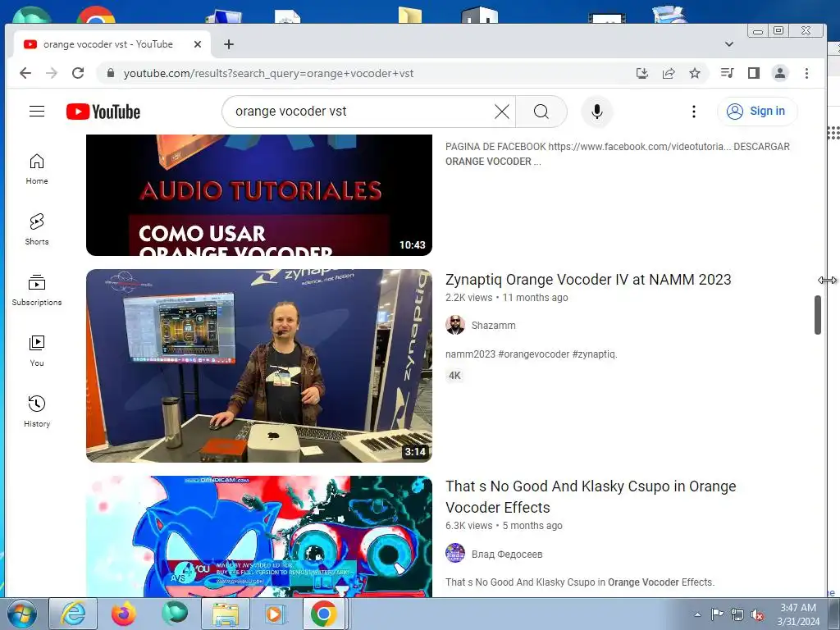Open the YouTube guide hamburger menu
Image resolution: width=840 pixels, height=630 pixels.
(37, 112)
